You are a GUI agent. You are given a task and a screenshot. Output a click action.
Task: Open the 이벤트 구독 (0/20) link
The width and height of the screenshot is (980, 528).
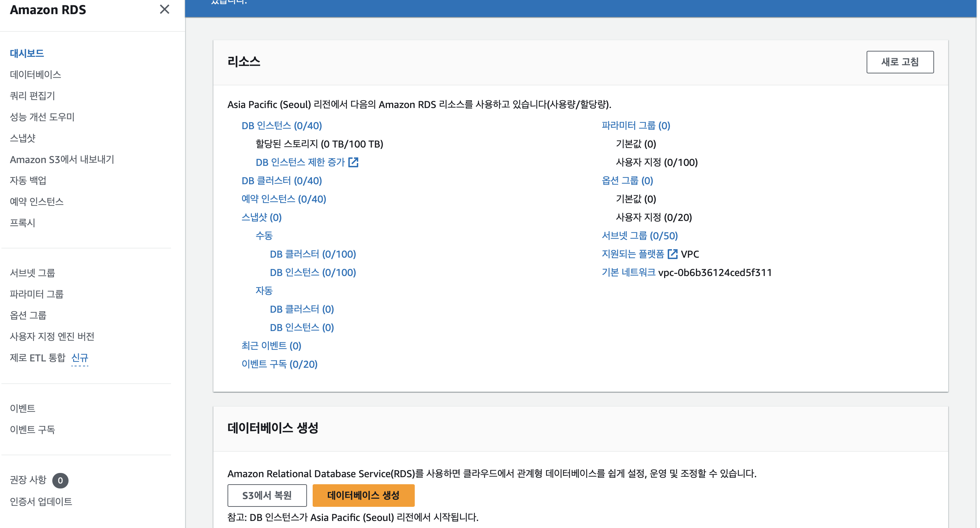pos(279,364)
